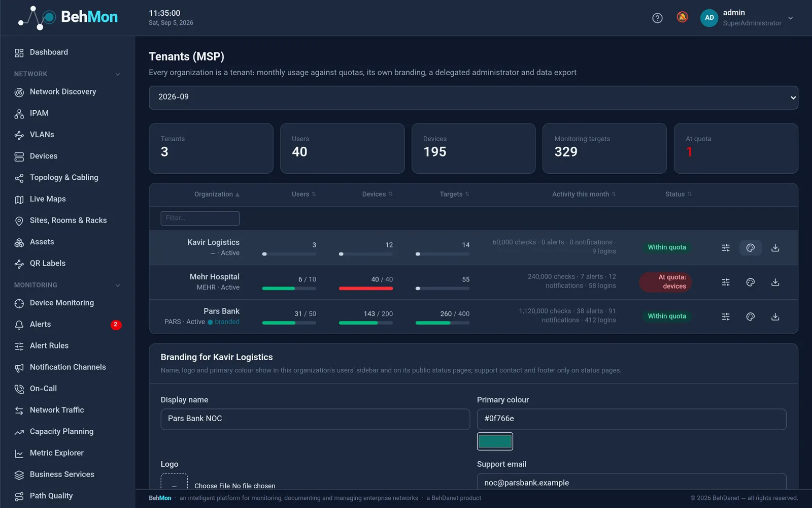812x508 pixels.
Task: Click the IPAM network tree icon
Action: coord(19,114)
